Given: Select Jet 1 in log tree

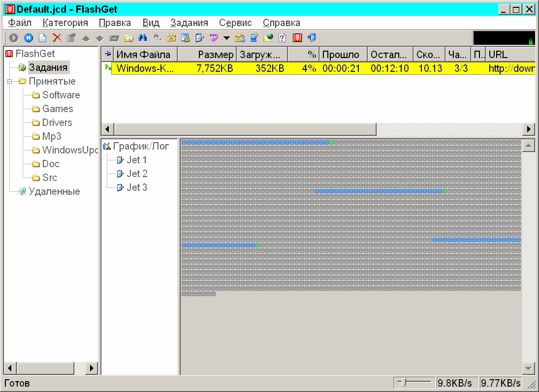Looking at the screenshot, I should [x=136, y=160].
